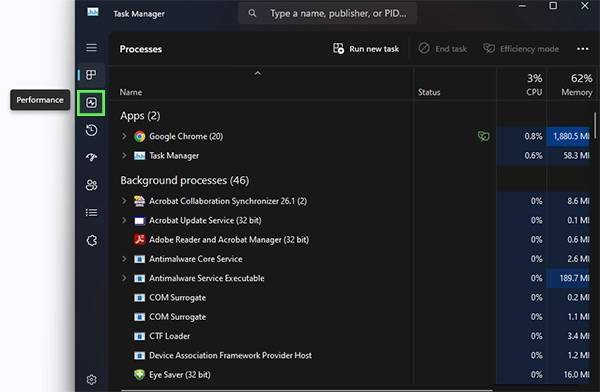The image size is (600, 392).
Task: Click Run new task
Action: (366, 49)
